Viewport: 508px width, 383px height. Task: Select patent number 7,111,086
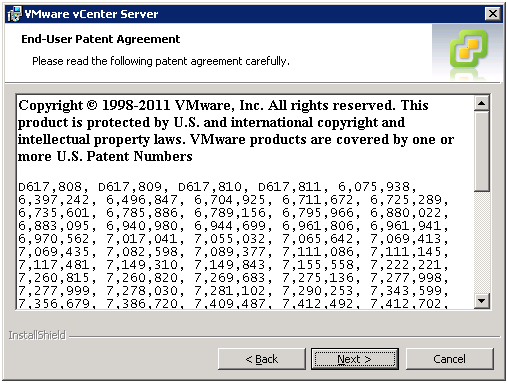tap(318, 252)
